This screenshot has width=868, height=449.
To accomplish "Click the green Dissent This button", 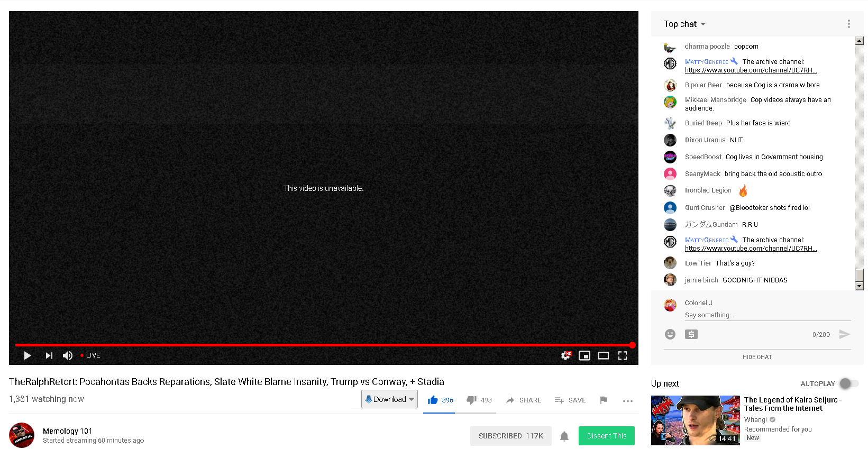I will (x=607, y=436).
